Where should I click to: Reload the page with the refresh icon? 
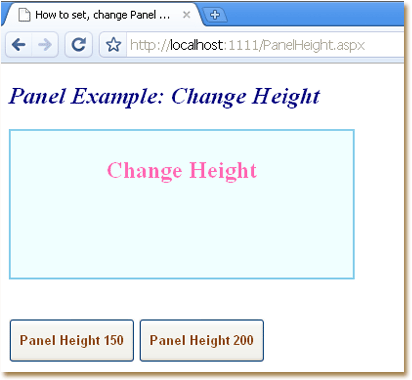tap(79, 44)
